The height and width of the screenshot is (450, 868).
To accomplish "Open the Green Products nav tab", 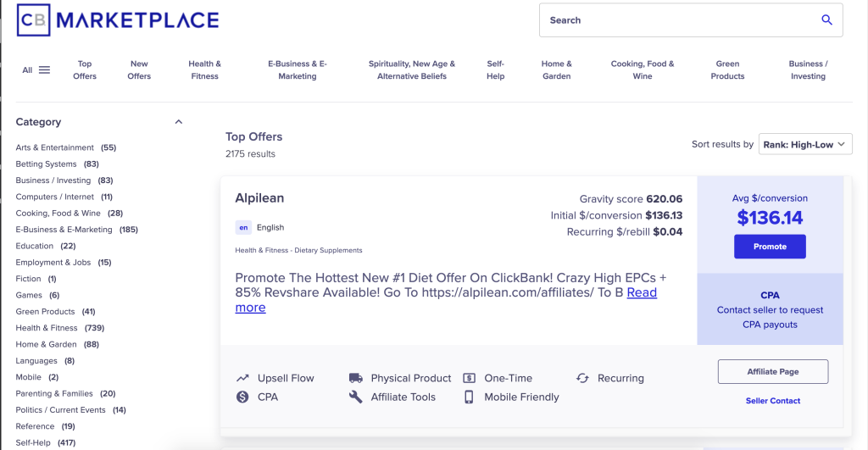I will (727, 69).
